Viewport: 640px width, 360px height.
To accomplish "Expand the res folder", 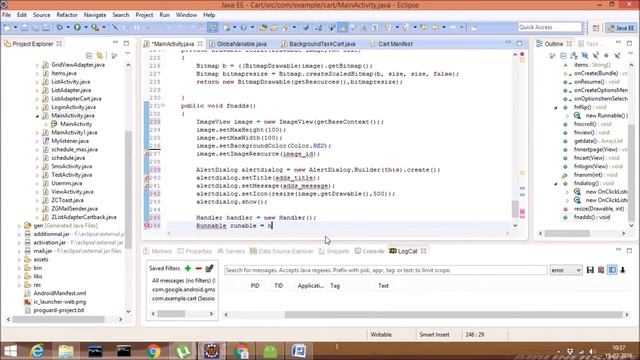I will tap(19, 285).
